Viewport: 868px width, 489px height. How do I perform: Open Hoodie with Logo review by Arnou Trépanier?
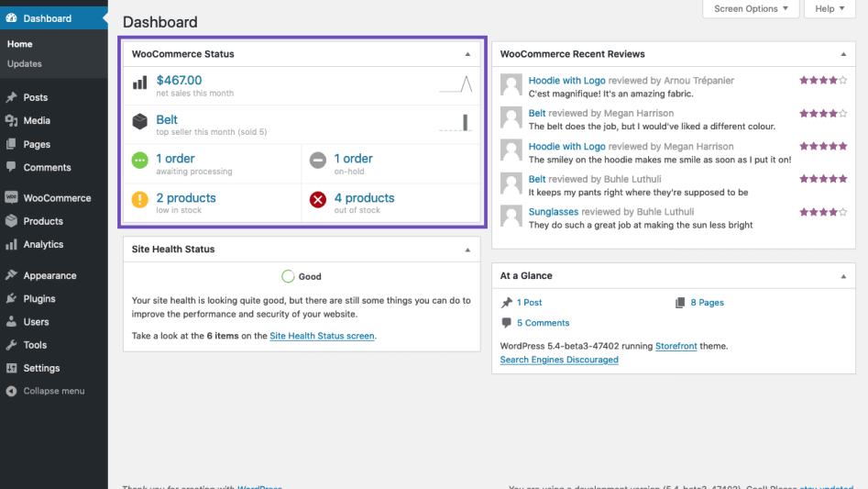click(566, 81)
